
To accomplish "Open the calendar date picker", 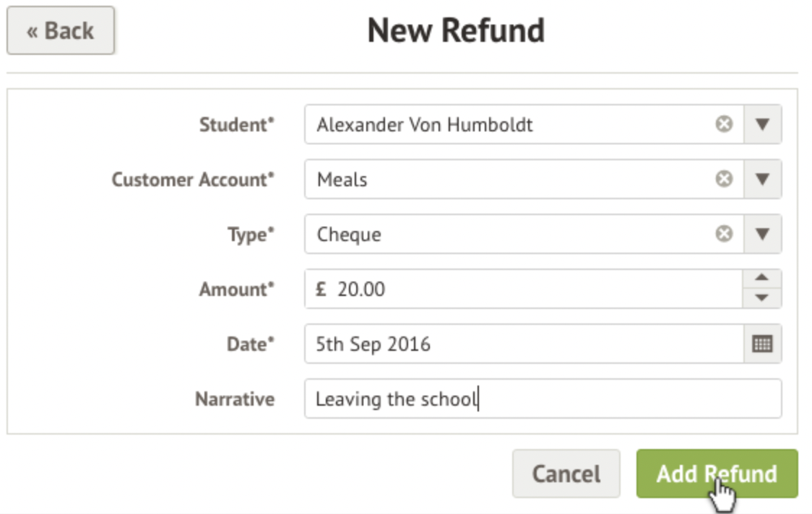I will tap(762, 344).
